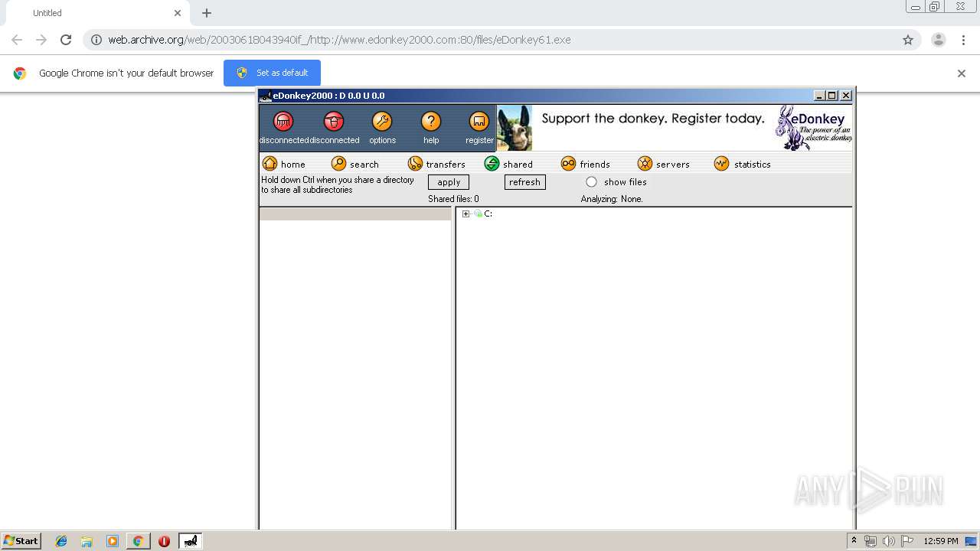Click the gray header bar in left panel
The width and height of the screenshot is (980, 551).
click(x=355, y=214)
